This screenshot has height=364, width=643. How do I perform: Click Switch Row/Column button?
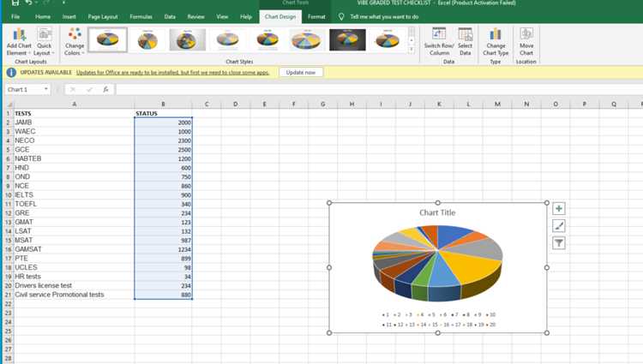coord(439,42)
